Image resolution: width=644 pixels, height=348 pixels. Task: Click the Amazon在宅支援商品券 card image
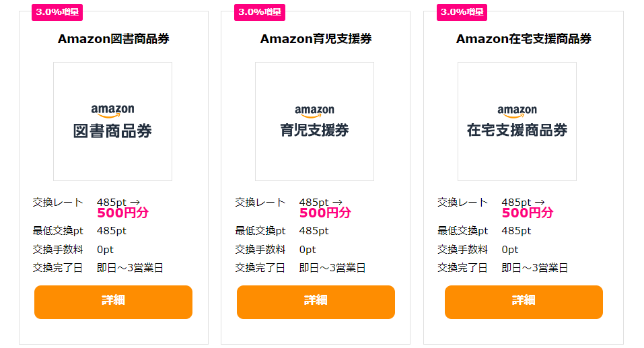[517, 121]
